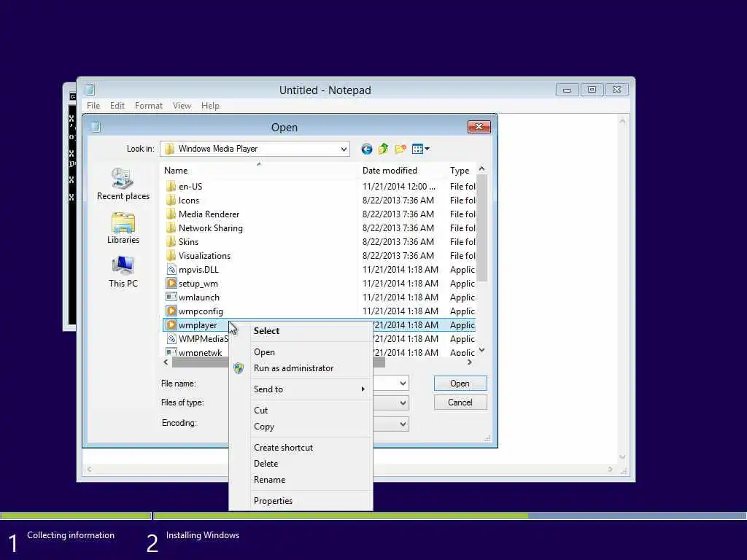Click the wmplayer application icon
Screen dimensions: 747x560
[171, 324]
